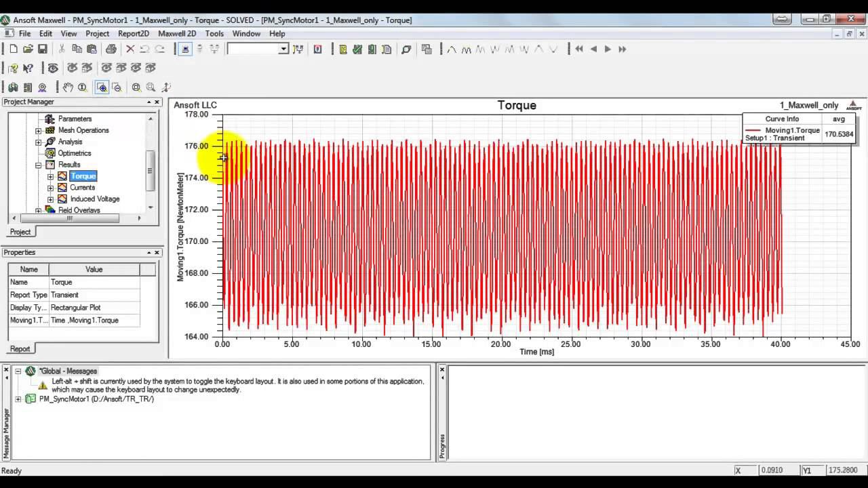This screenshot has height=488, width=868.
Task: Click the Cut scissors icon
Action: 62,49
